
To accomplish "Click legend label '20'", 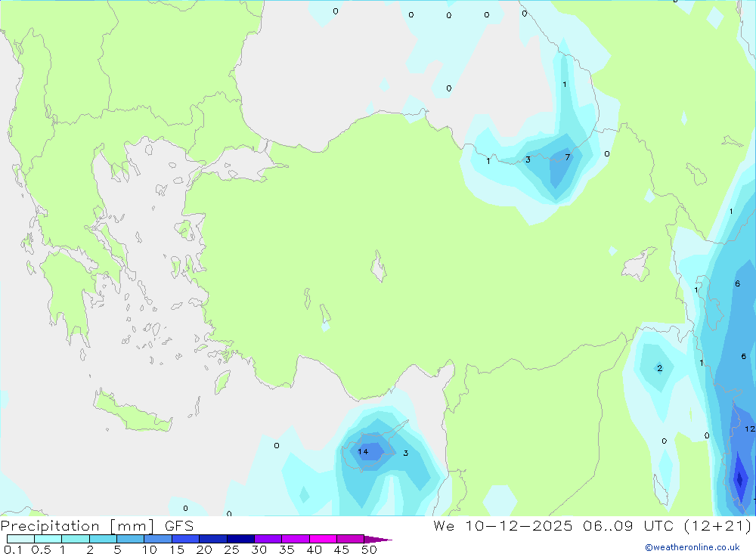I will (x=204, y=549).
